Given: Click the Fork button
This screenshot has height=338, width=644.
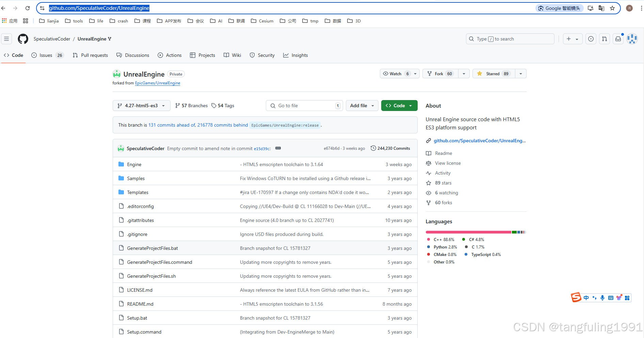Looking at the screenshot, I should [440, 74].
